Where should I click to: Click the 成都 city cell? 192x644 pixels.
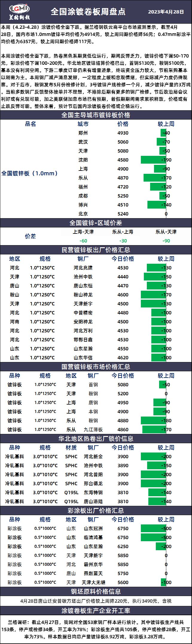tap(83, 196)
